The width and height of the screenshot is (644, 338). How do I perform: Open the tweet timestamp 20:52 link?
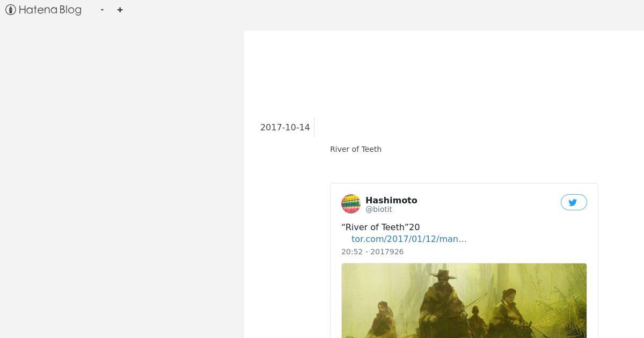(x=372, y=252)
